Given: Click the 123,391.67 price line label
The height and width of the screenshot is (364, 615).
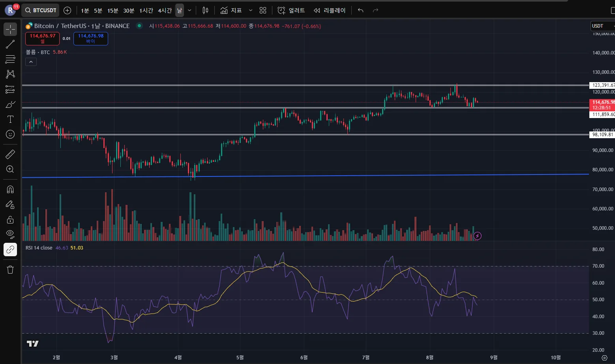Looking at the screenshot, I should click(x=602, y=85).
